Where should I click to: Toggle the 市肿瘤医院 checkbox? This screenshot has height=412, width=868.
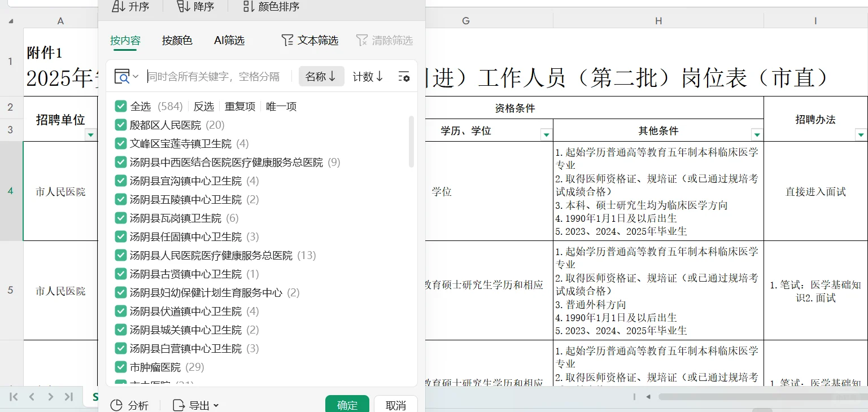120,367
